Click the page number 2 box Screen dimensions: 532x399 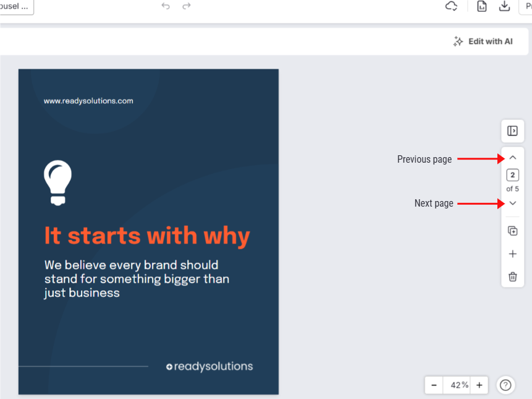[512, 176]
